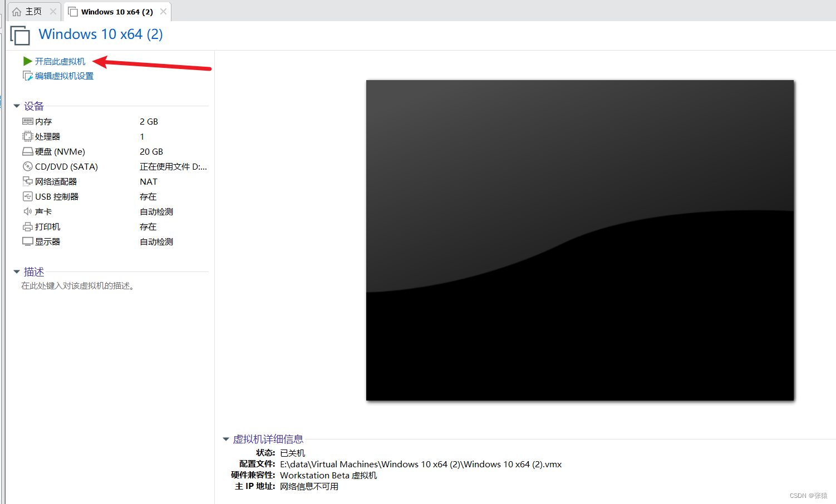Collapse the 设备 devices section
The width and height of the screenshot is (836, 504).
[17, 106]
